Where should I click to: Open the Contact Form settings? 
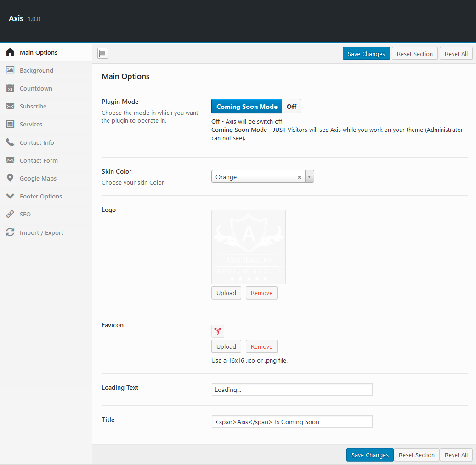[39, 160]
